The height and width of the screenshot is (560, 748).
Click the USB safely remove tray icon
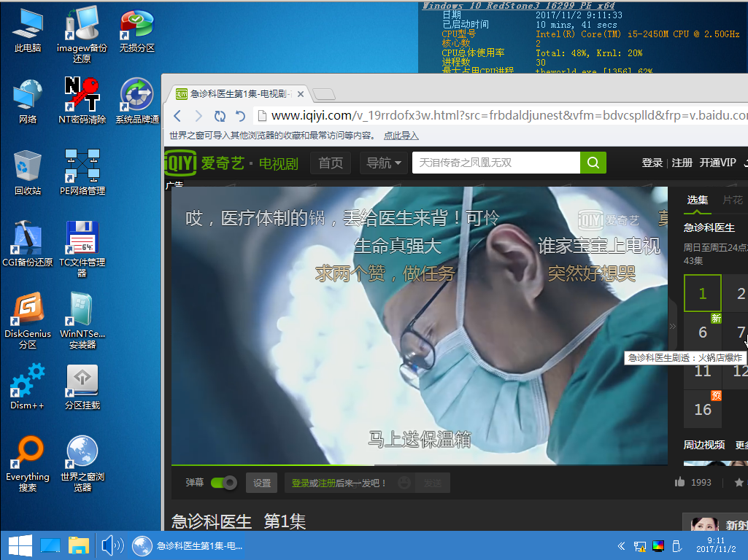676,545
